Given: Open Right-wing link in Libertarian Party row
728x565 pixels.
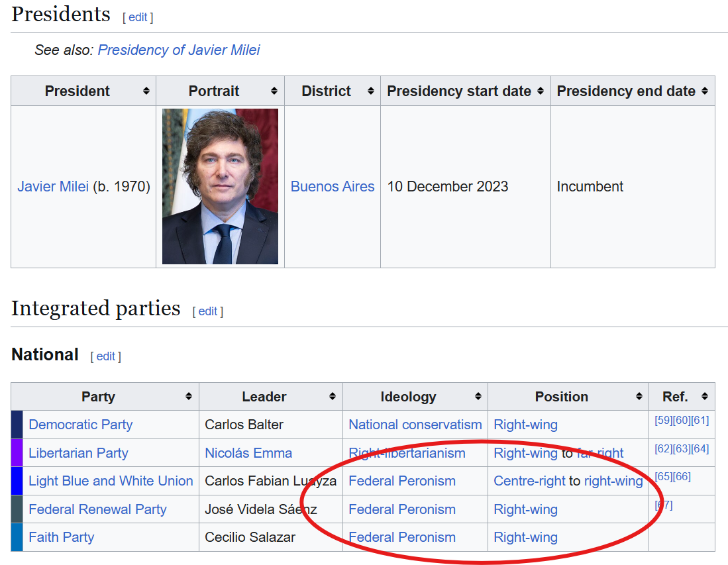Looking at the screenshot, I should coord(525,452).
